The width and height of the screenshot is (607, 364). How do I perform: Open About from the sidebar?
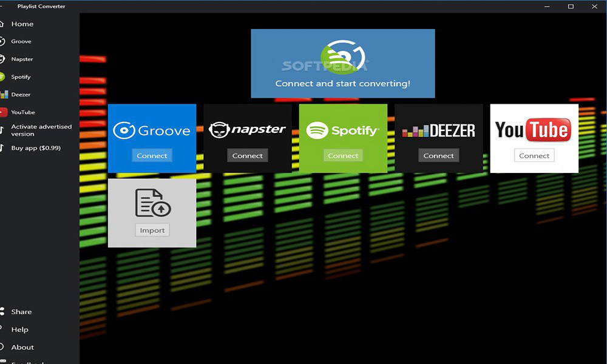[x=22, y=348]
